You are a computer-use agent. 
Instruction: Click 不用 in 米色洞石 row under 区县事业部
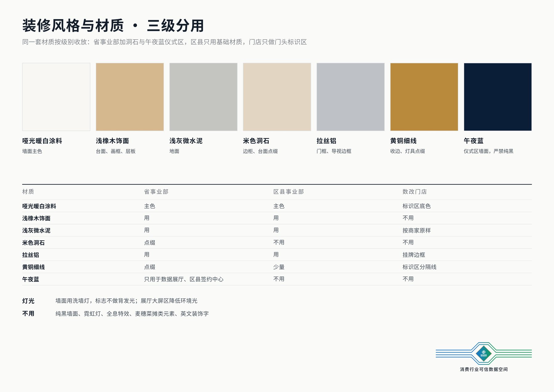(x=279, y=243)
